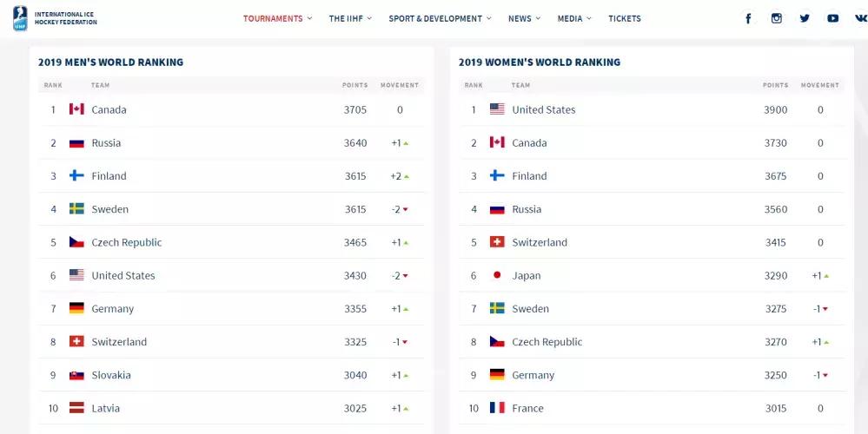Open the IIHF Facebook page icon
Screen dimensions: 868x434
coord(748,18)
